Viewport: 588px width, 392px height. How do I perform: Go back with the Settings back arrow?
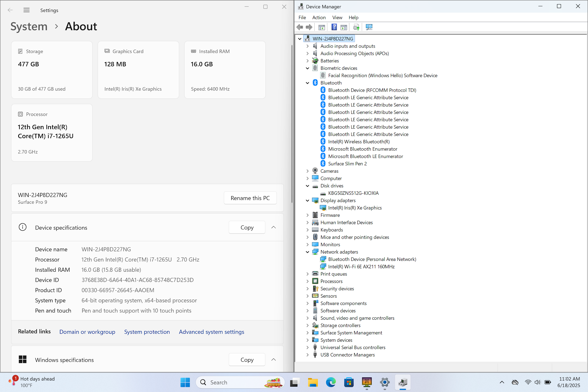click(10, 10)
